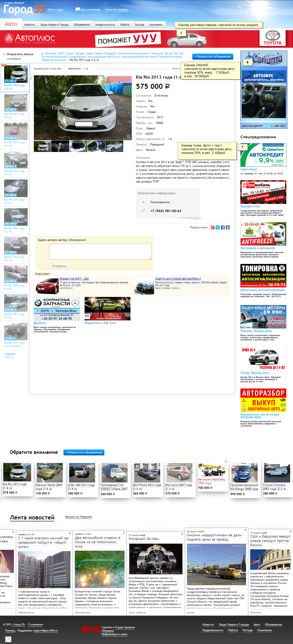Viewport: 293px width, 644px height.
Task: Click Кризис на Украине topic link
Action: (78, 517)
